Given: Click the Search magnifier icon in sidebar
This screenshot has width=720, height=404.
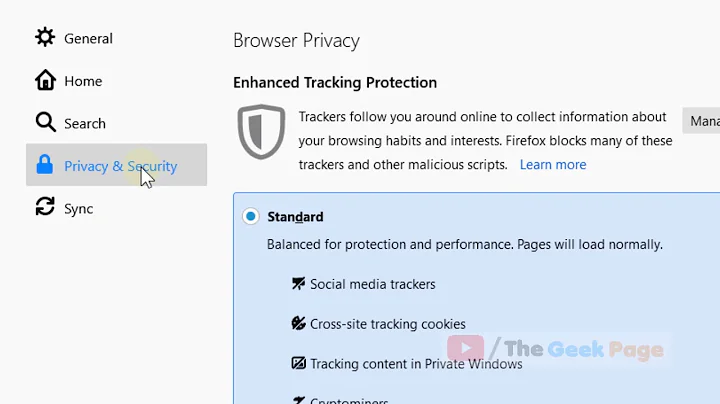Looking at the screenshot, I should pos(45,122).
